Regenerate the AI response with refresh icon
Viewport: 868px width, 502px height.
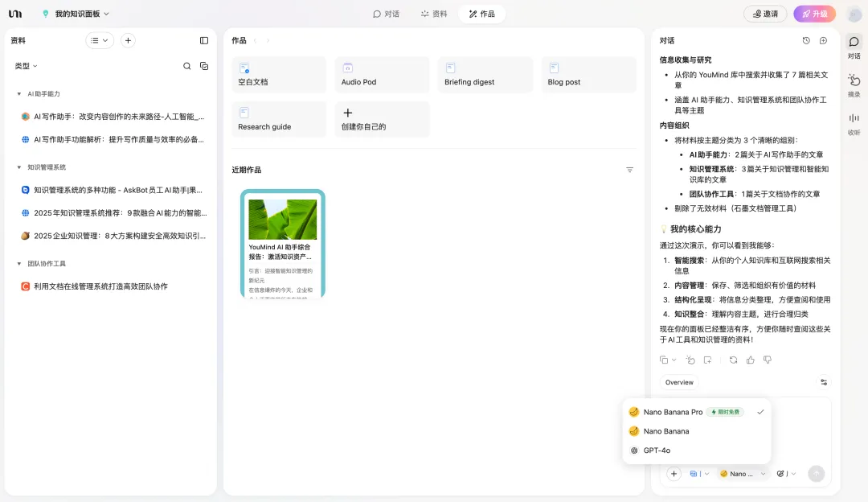[733, 360]
